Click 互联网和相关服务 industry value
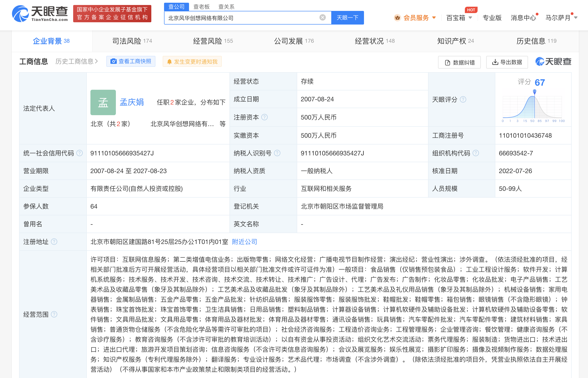Image resolution: width=588 pixels, height=378 pixels. pos(326,189)
